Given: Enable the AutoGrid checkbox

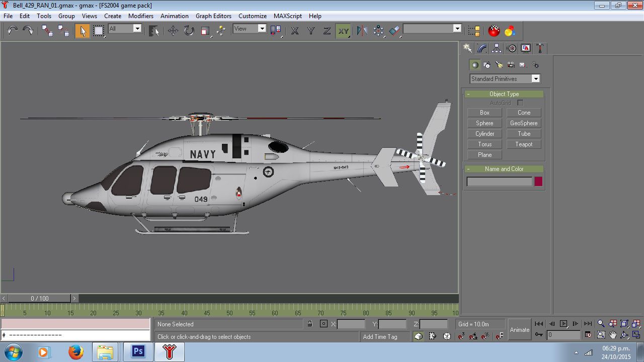Looking at the screenshot, I should coord(520,103).
